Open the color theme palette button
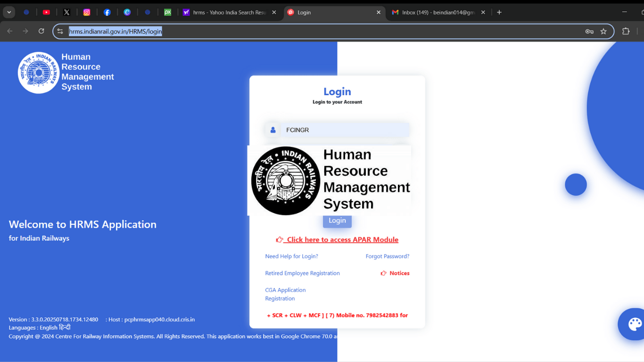Viewport: 644px width, 362px height. pyautogui.click(x=634, y=324)
